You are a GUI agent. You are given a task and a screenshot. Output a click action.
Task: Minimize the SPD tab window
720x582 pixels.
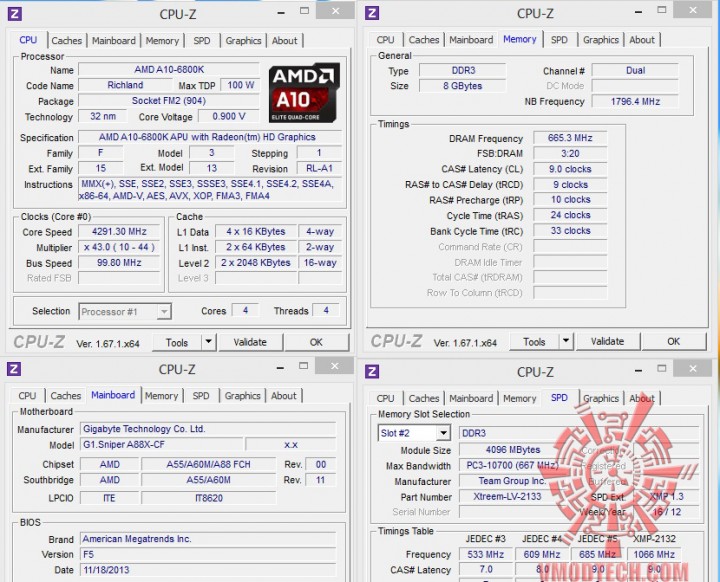tap(638, 371)
